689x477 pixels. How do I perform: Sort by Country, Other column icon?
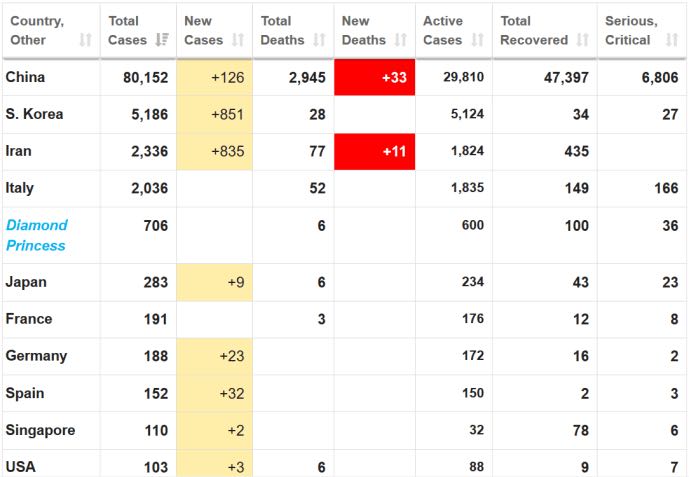[x=86, y=40]
